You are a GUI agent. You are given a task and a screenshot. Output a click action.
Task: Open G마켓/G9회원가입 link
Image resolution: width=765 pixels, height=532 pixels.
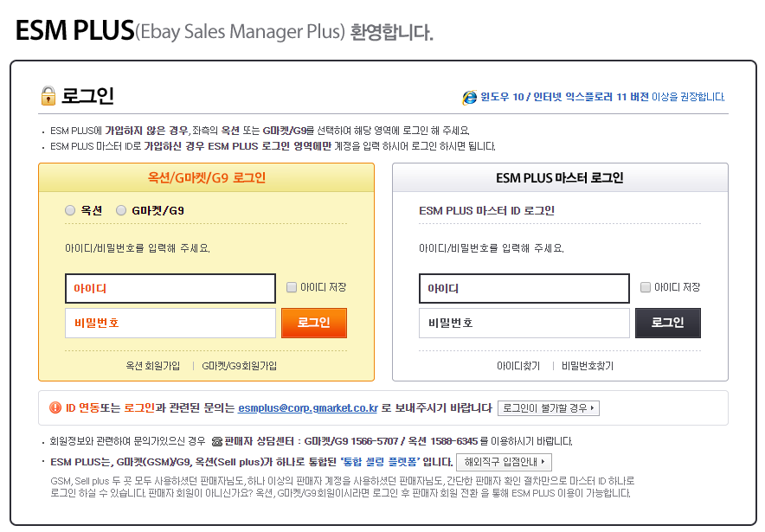pos(239,366)
